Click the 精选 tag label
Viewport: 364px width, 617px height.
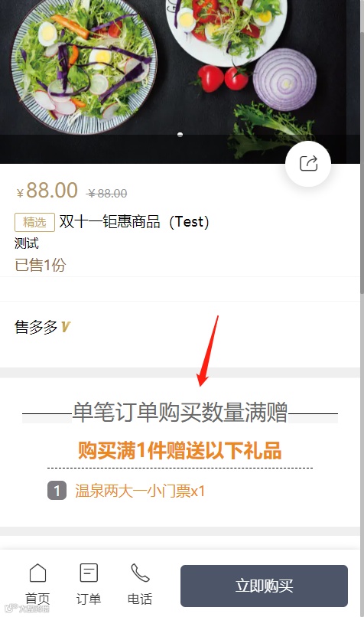[34, 222]
